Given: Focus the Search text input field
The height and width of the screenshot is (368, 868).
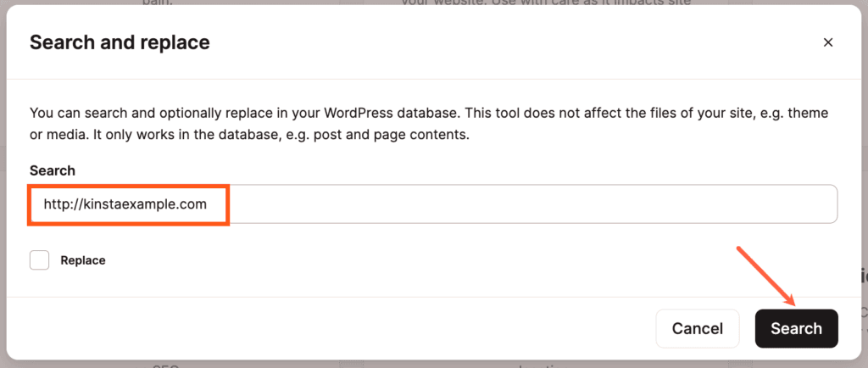Looking at the screenshot, I should click(x=433, y=204).
